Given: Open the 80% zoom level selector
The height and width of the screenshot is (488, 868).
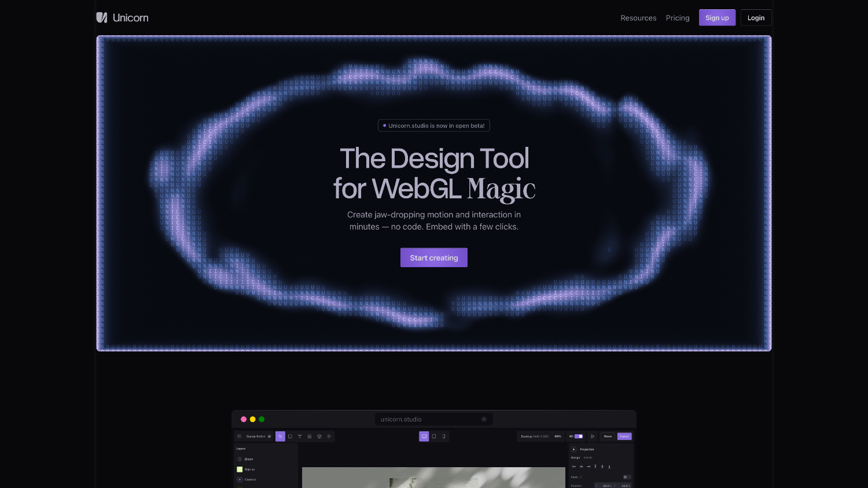Looking at the screenshot, I should pos(558,437).
